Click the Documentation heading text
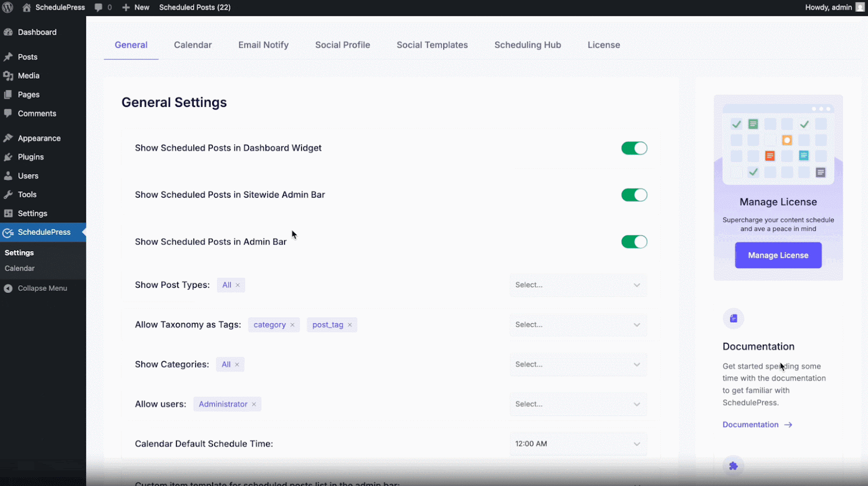The image size is (868, 486). pyautogui.click(x=758, y=347)
